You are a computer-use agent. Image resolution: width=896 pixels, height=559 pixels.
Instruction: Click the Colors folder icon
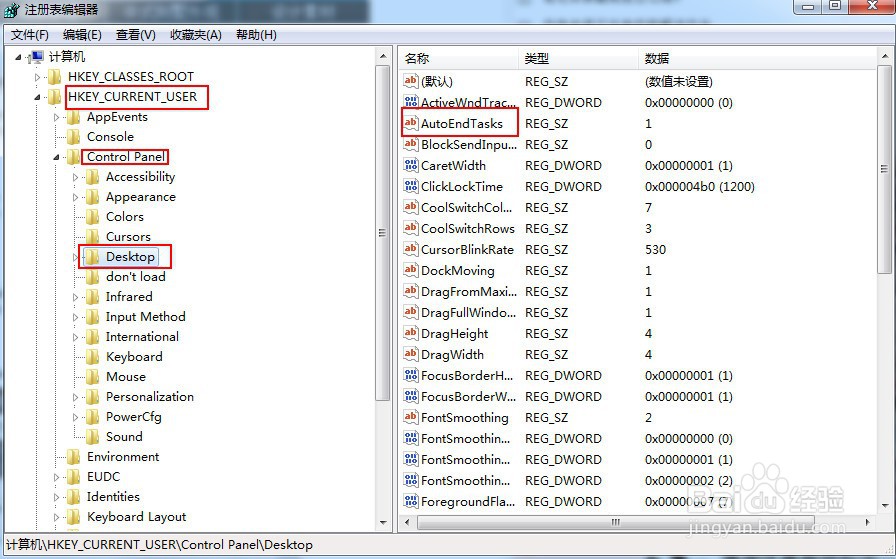click(93, 217)
